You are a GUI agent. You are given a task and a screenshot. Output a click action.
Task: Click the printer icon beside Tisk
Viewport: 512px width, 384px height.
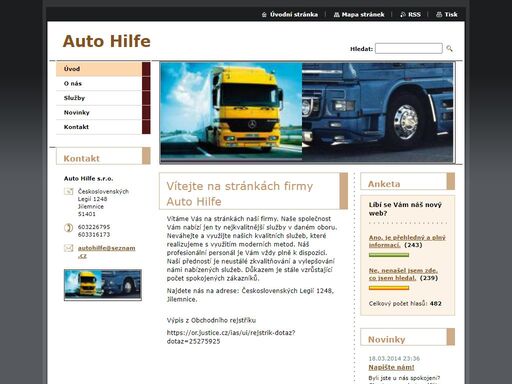pyautogui.click(x=439, y=15)
